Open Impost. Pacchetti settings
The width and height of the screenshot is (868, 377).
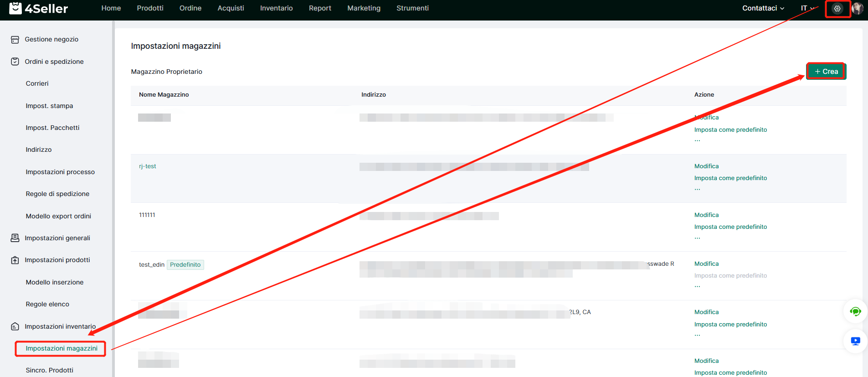(52, 128)
